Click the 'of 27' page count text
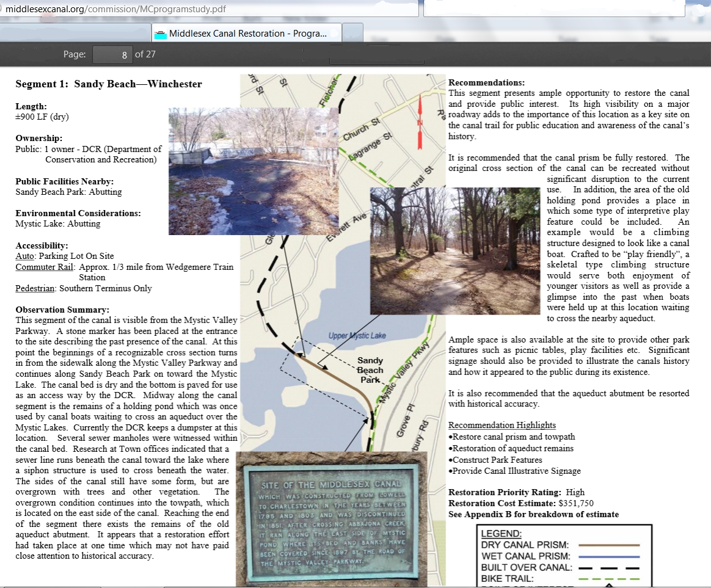 (145, 54)
